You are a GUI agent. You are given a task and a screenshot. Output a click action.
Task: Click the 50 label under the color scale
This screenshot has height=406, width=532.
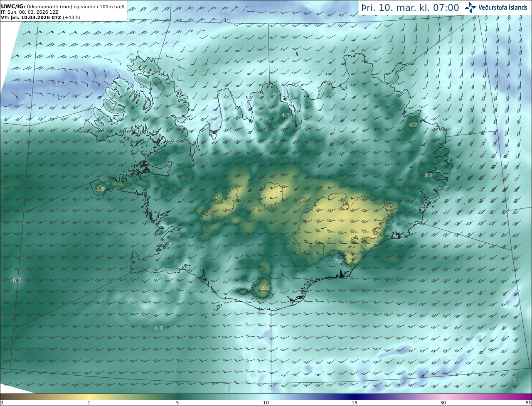click(x=528, y=403)
